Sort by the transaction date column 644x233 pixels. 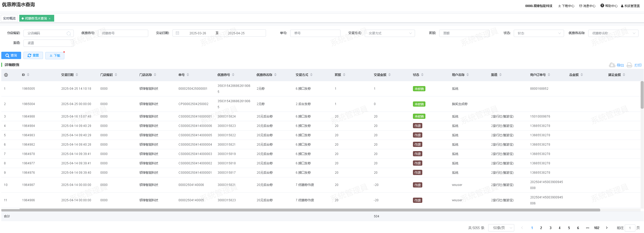[77, 75]
